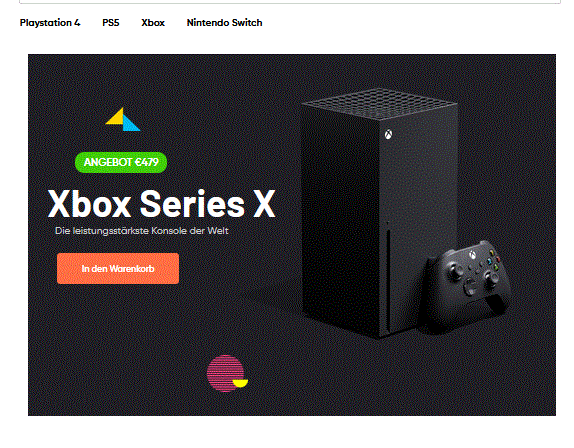Image resolution: width=574 pixels, height=448 pixels.
Task: Click the pink striped circle graphic
Action: [x=226, y=373]
